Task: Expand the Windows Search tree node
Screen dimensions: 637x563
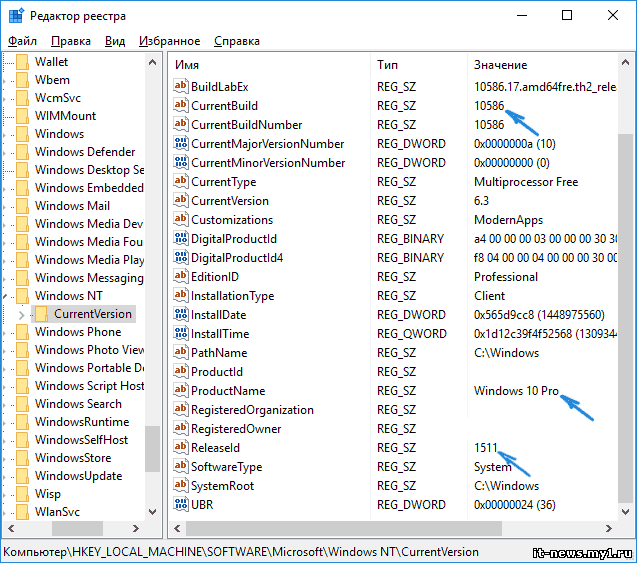Action: click(x=5, y=405)
